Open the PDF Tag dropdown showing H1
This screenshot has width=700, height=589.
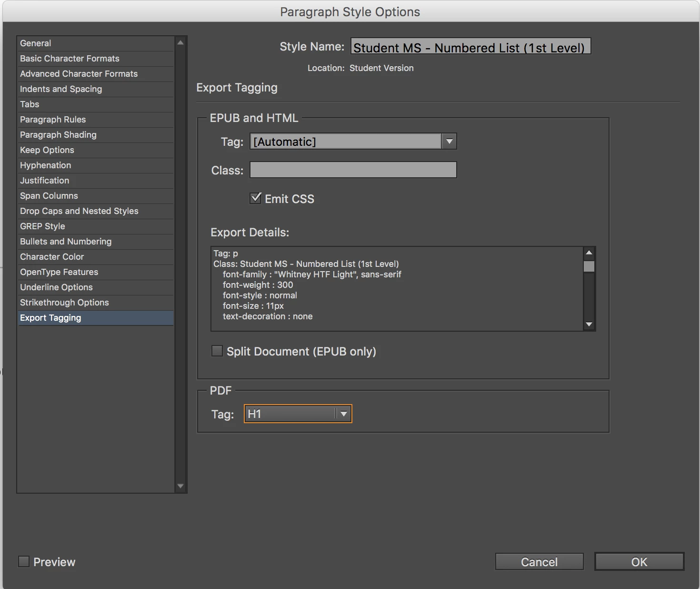point(298,414)
